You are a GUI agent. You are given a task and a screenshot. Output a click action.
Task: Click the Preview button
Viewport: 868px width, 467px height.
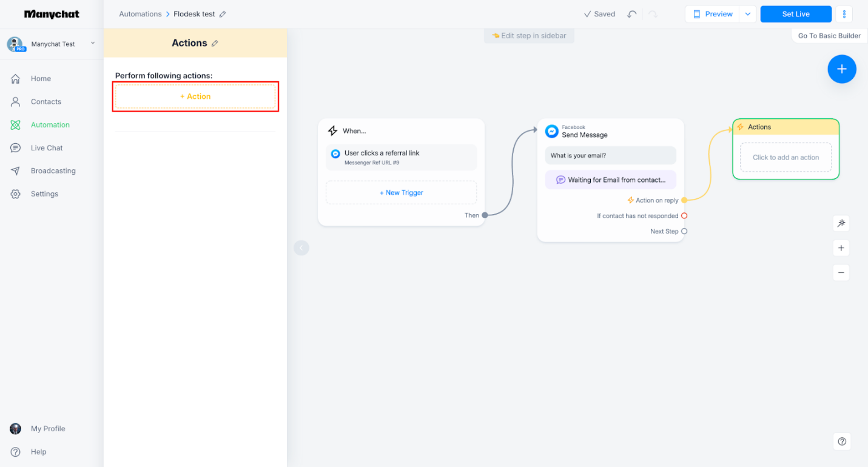pos(713,14)
